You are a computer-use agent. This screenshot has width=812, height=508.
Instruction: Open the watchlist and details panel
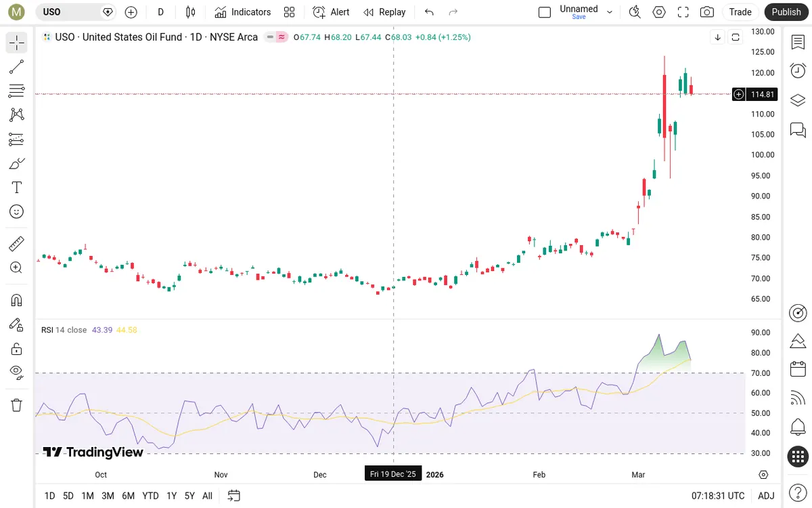798,43
